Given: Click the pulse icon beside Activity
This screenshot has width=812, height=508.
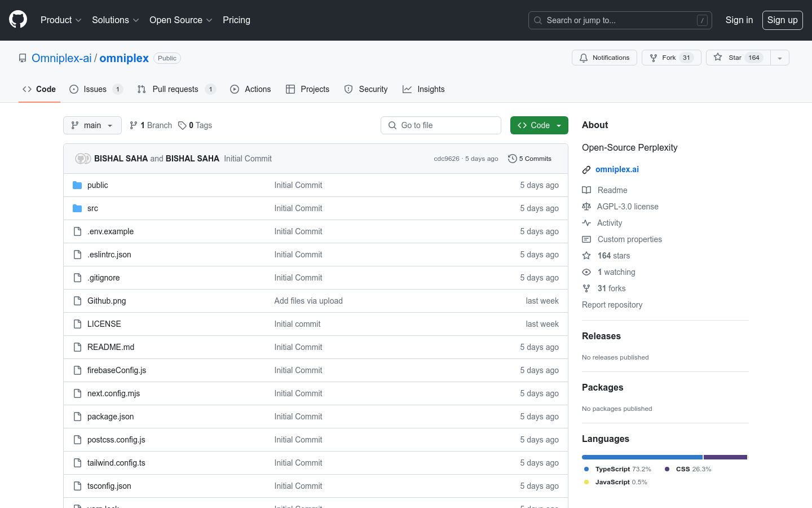Looking at the screenshot, I should (586, 223).
